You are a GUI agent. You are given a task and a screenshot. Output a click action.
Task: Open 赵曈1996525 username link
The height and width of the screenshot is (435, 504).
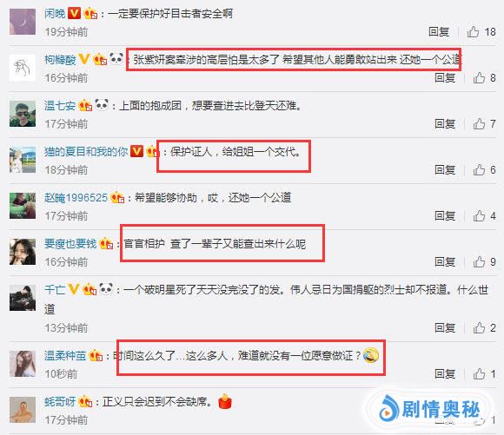(x=76, y=197)
